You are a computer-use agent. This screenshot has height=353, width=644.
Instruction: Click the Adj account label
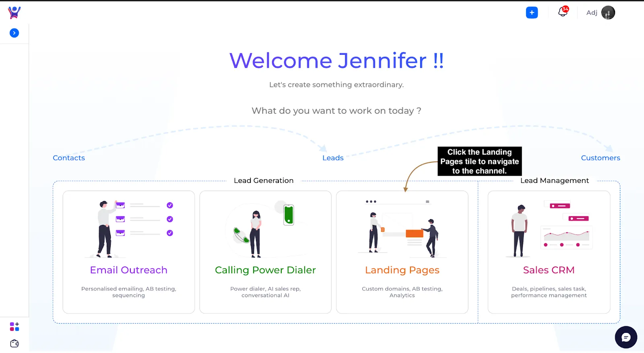592,13
